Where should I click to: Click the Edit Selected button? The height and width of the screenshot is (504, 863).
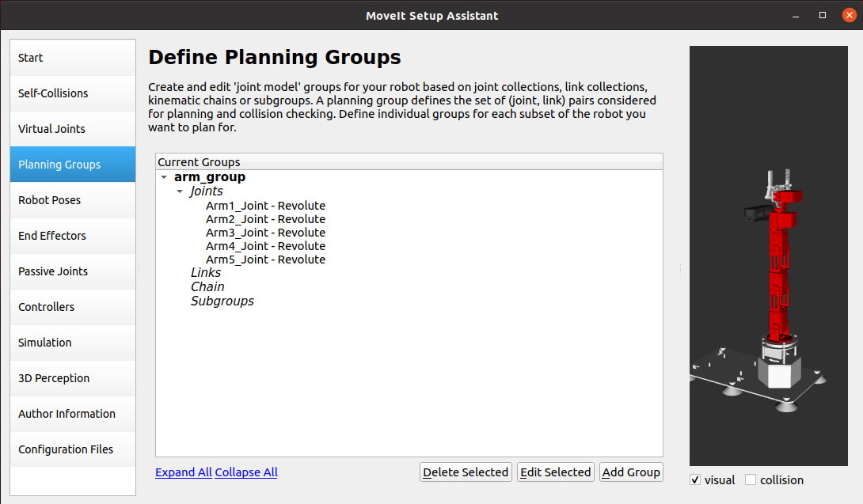555,472
